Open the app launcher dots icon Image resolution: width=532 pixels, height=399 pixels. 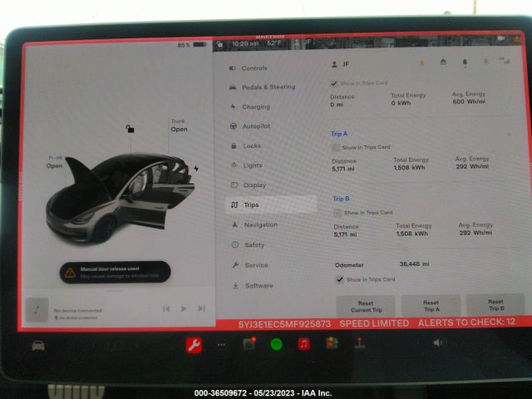221,345
